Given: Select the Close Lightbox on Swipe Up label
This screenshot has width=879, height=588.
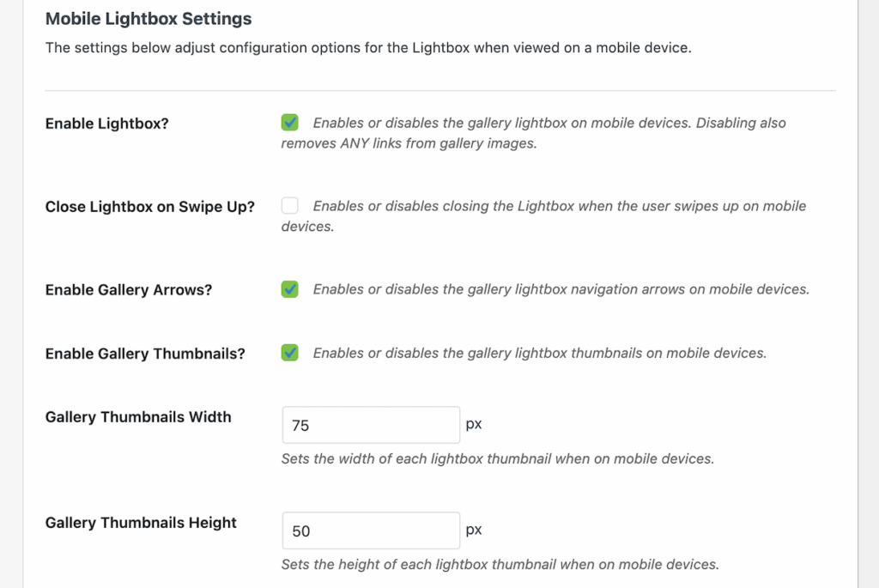Looking at the screenshot, I should (149, 206).
